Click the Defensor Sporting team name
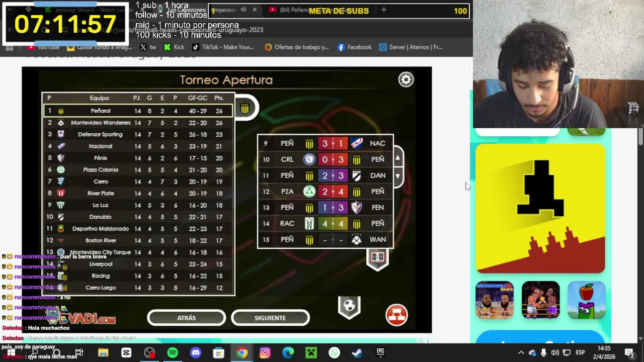The width and height of the screenshot is (644, 362). coord(100,134)
